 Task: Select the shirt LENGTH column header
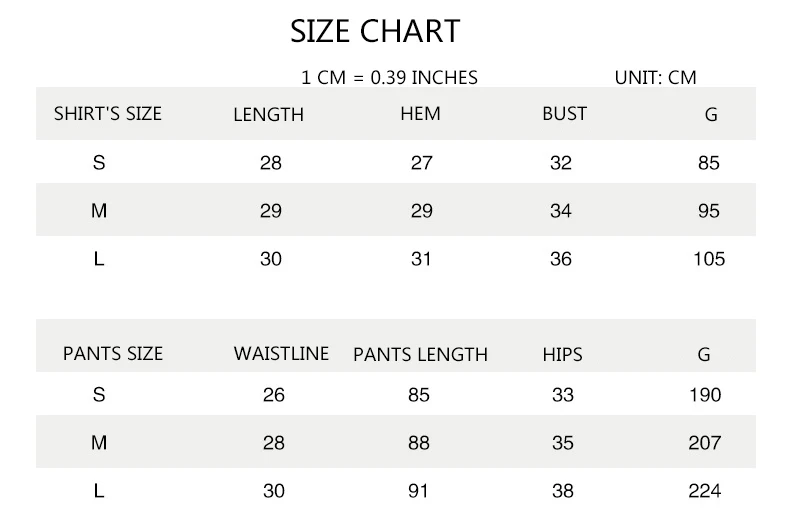(268, 115)
